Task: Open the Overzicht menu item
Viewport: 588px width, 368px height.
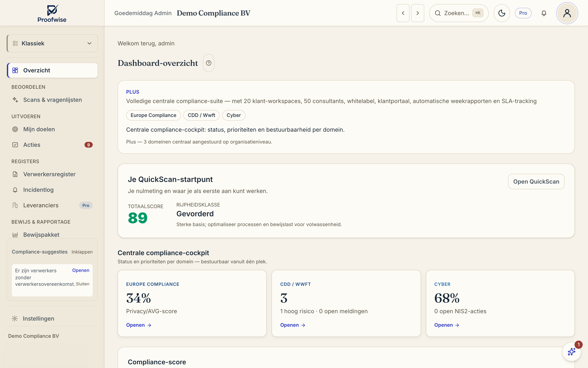Action: [52, 70]
